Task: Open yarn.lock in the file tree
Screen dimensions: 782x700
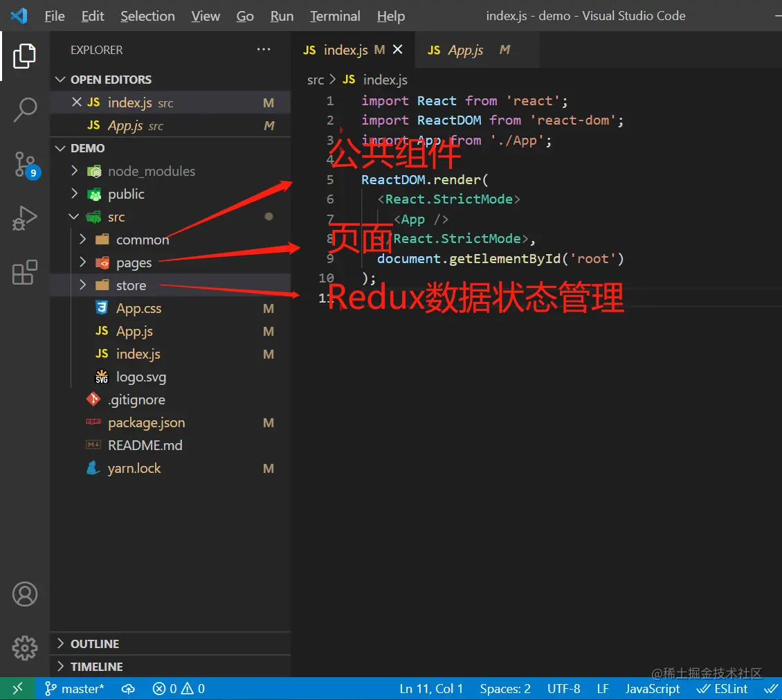Action: (x=170, y=469)
